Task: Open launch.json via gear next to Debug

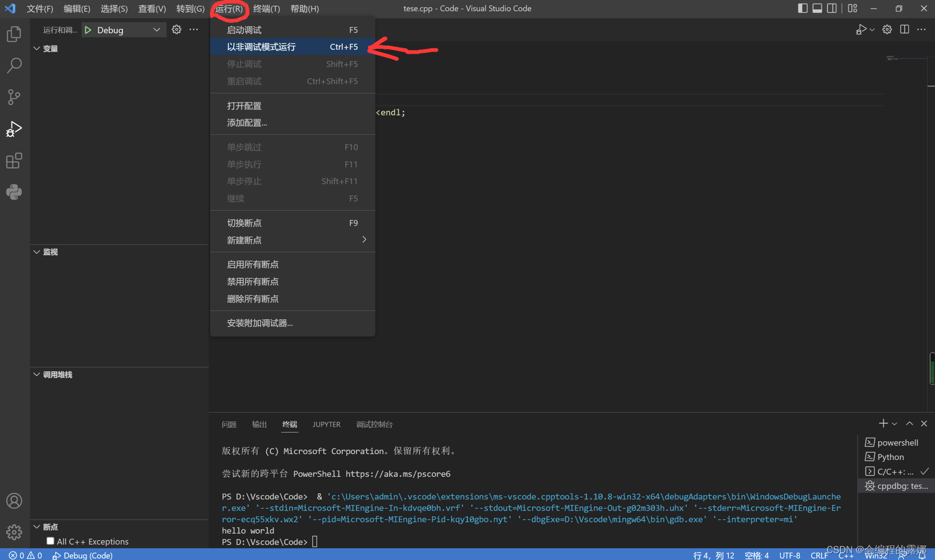Action: click(177, 30)
